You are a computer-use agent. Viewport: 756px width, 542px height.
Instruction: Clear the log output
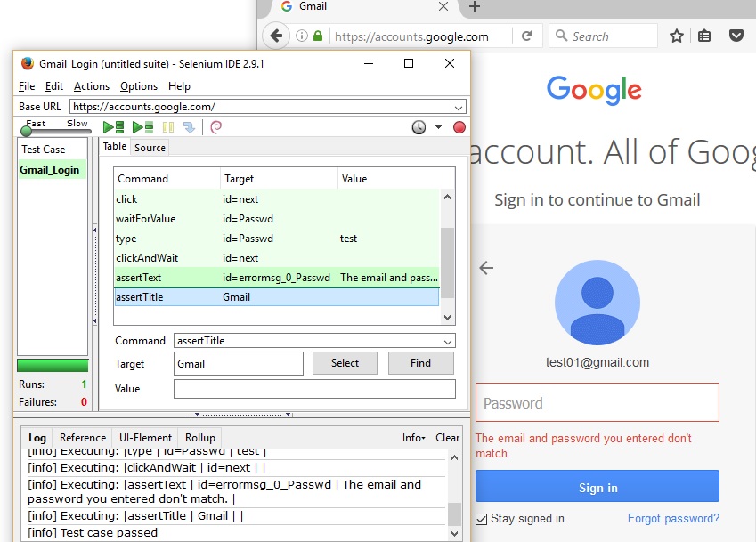447,438
